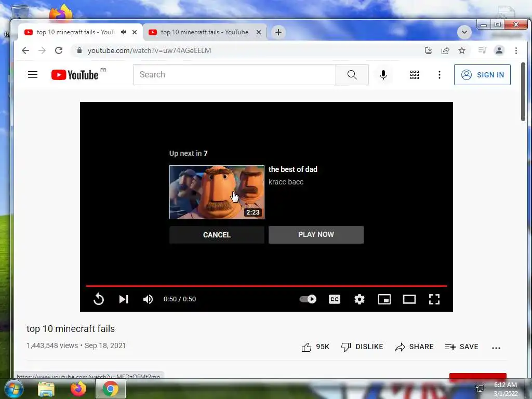Open 'the best of dad' thumbnail
Screen dimensions: 532x399
click(x=217, y=192)
